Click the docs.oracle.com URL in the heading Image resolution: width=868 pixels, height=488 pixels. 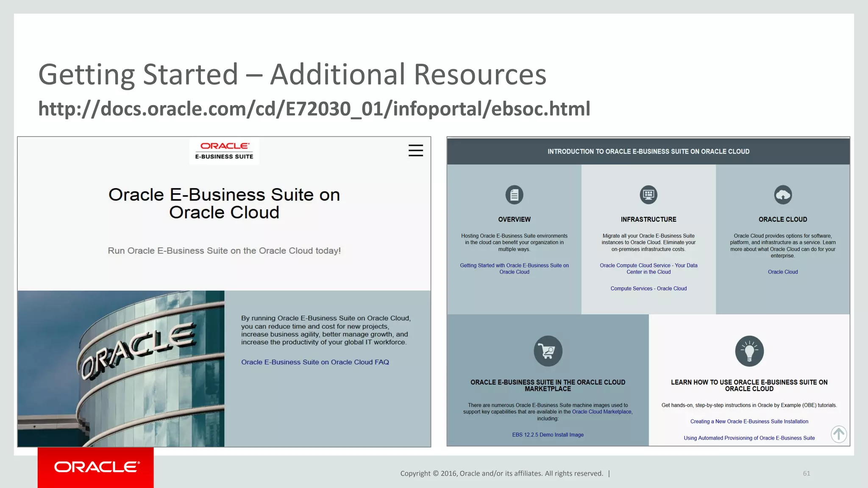click(314, 108)
